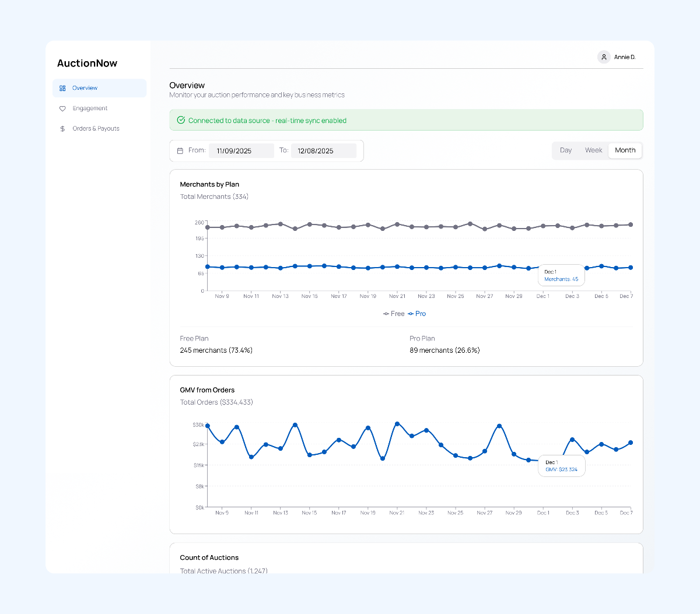The width and height of the screenshot is (700, 614).
Task: Navigate to Orders & Payouts
Action: pyautogui.click(x=96, y=128)
